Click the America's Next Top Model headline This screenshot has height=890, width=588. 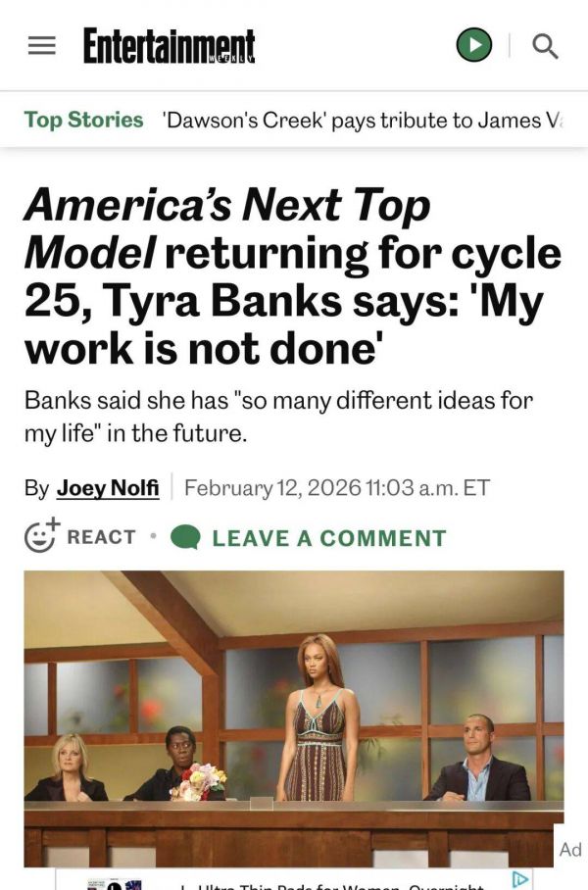(x=292, y=278)
